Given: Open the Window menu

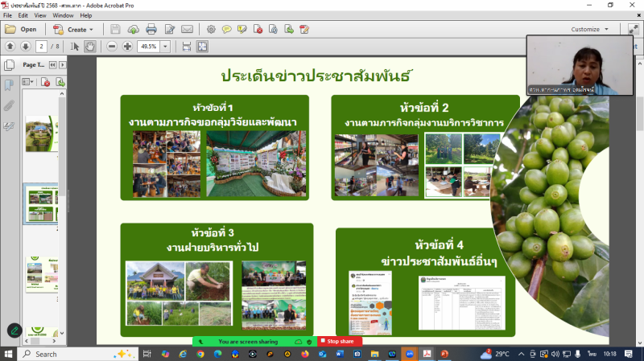Looking at the screenshot, I should click(x=64, y=15).
